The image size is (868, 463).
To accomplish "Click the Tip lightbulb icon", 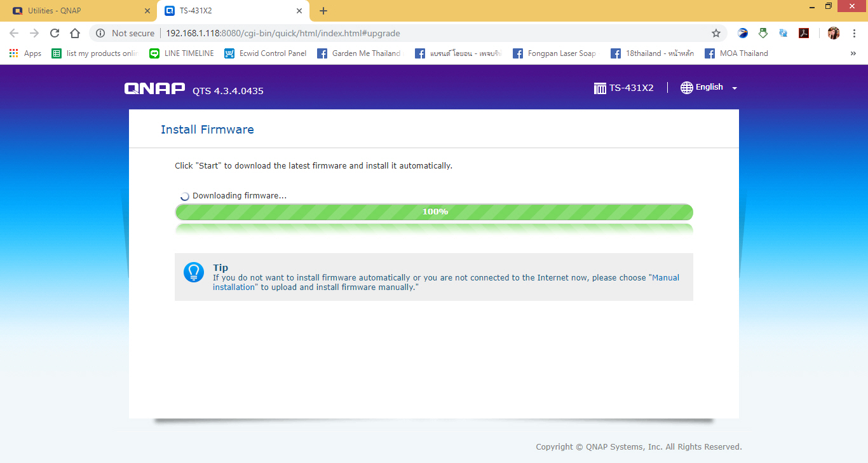I will [194, 272].
